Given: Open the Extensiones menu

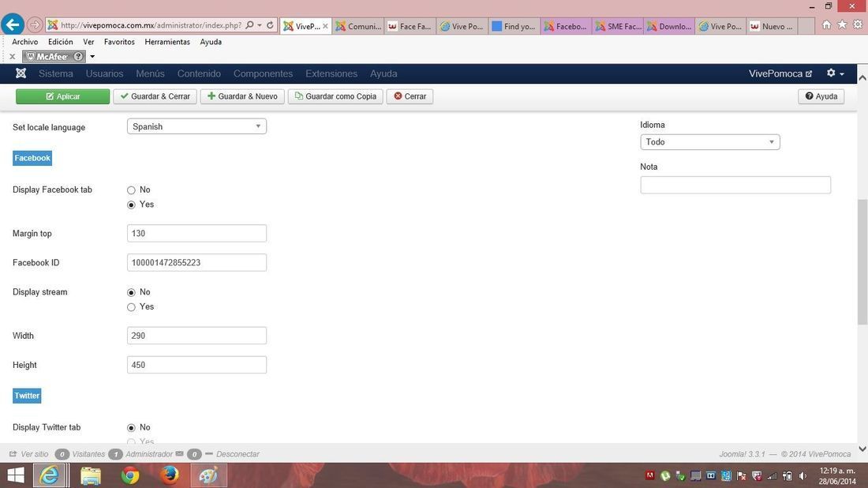Looking at the screenshot, I should point(331,73).
